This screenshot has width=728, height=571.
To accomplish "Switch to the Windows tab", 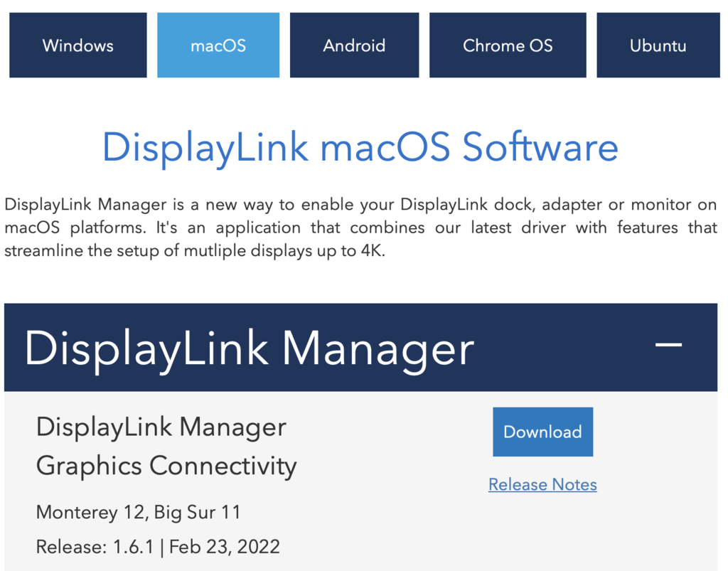I will (x=78, y=45).
